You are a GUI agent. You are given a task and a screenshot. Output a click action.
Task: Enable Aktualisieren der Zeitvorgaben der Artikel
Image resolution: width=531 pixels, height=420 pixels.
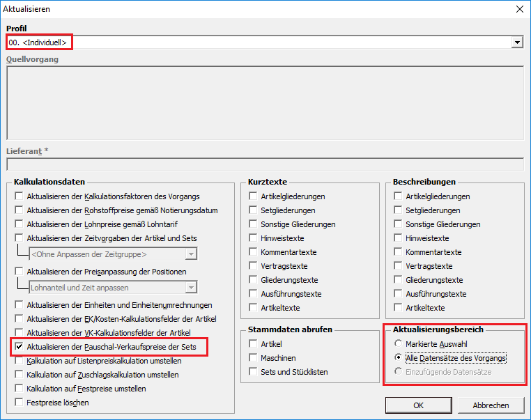pos(20,238)
